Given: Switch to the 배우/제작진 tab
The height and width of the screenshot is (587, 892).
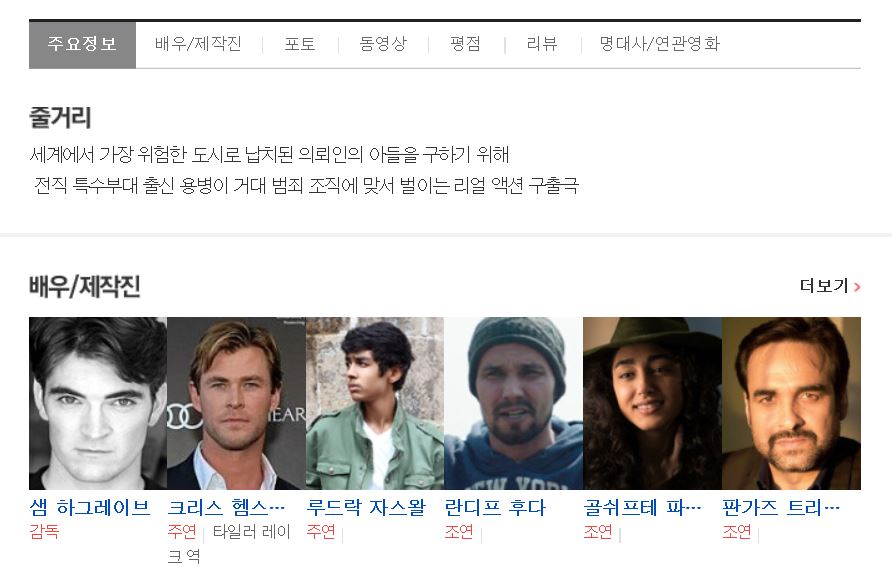Looking at the screenshot, I should [x=199, y=44].
